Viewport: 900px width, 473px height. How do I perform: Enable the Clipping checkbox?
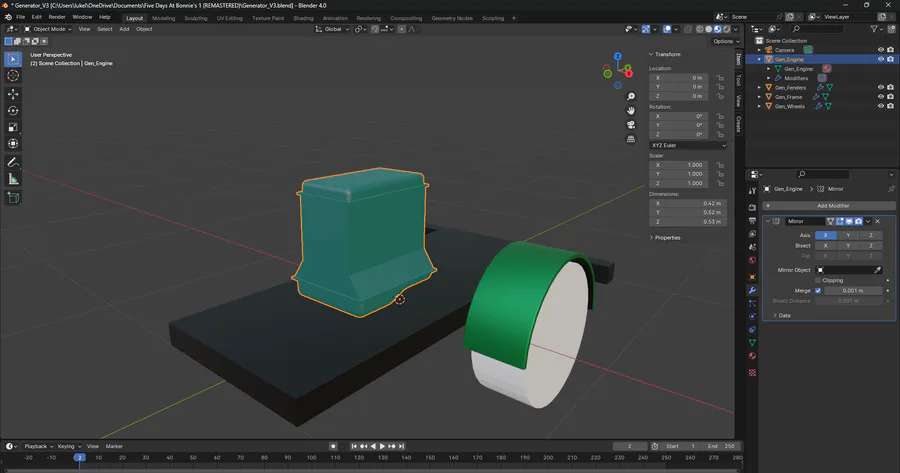818,280
